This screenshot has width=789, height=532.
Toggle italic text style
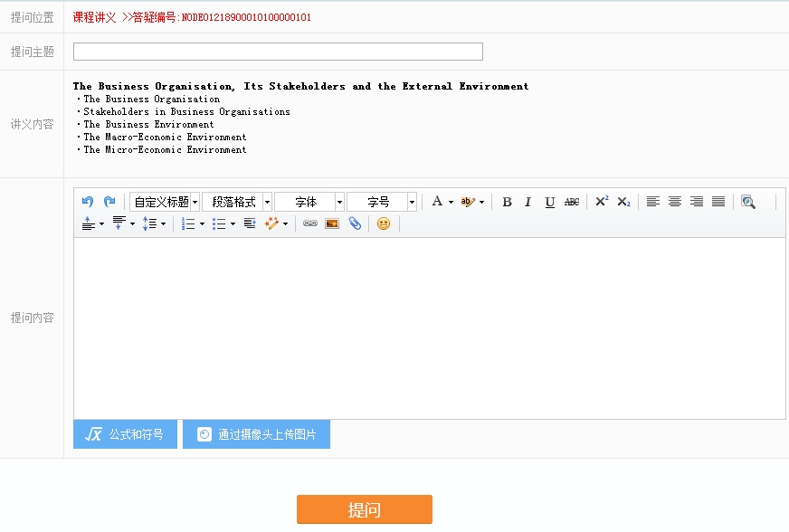[x=528, y=202]
